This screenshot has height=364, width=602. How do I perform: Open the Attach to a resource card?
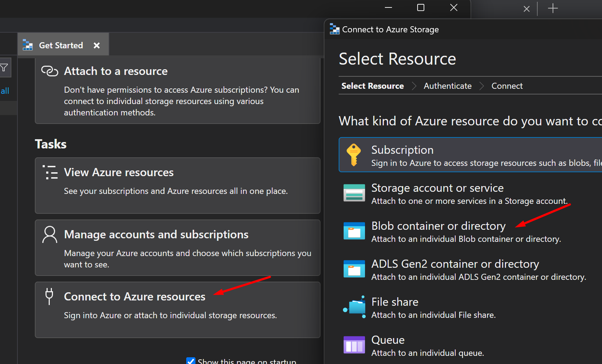pos(177,91)
